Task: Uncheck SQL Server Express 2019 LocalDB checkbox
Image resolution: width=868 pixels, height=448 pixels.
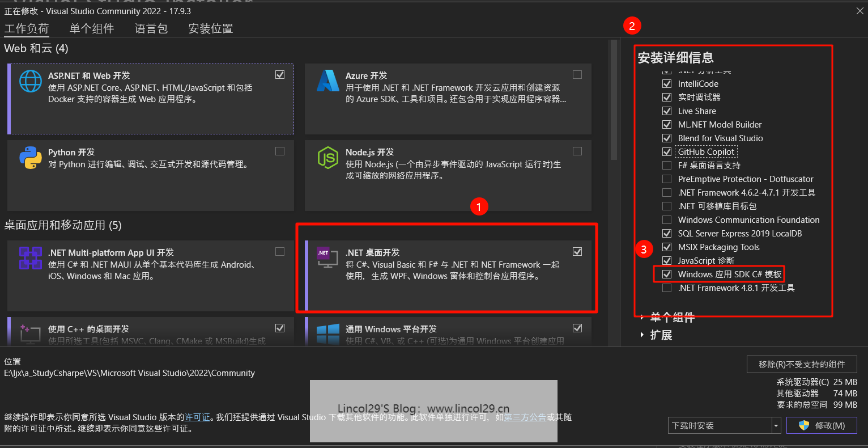Action: tap(667, 233)
